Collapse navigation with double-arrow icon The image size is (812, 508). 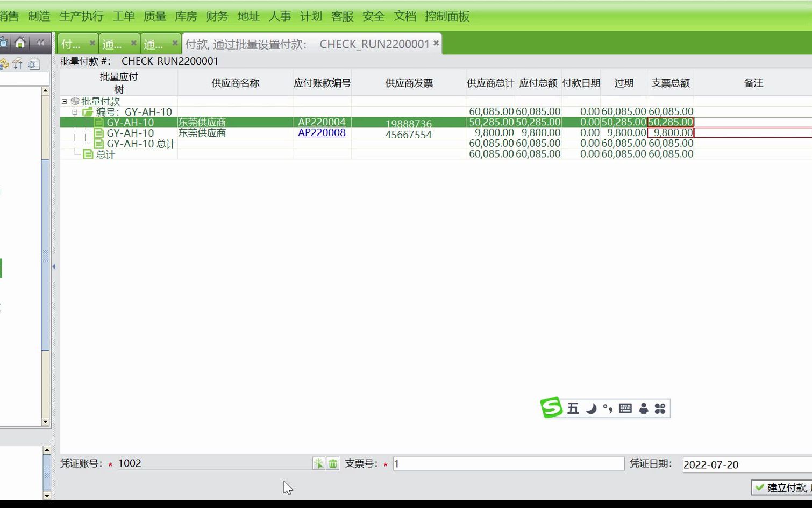point(40,43)
